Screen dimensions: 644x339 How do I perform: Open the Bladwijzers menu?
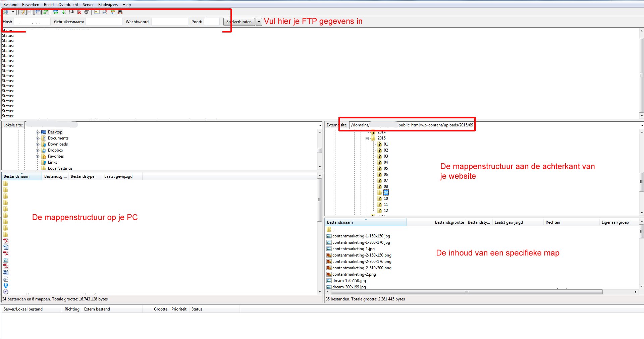(108, 5)
